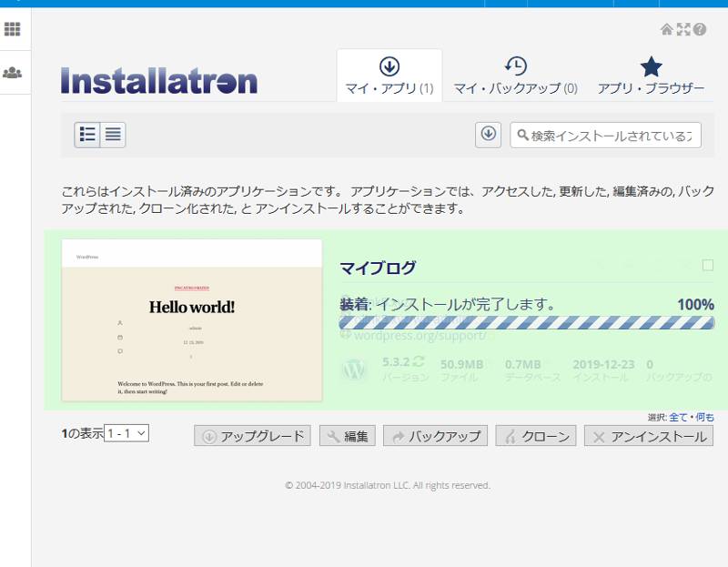Click the wordpress.org/support/ link

[x=420, y=335]
